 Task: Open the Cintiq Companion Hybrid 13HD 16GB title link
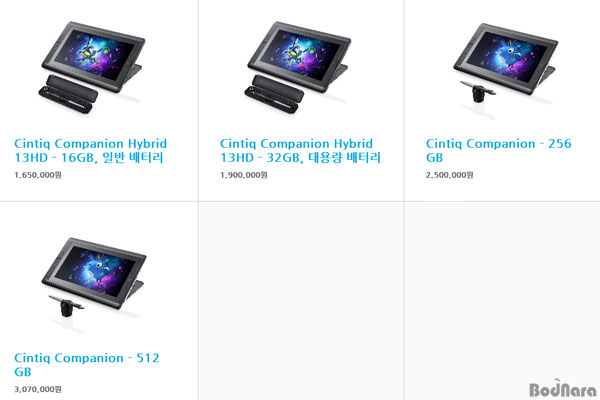click(90, 150)
